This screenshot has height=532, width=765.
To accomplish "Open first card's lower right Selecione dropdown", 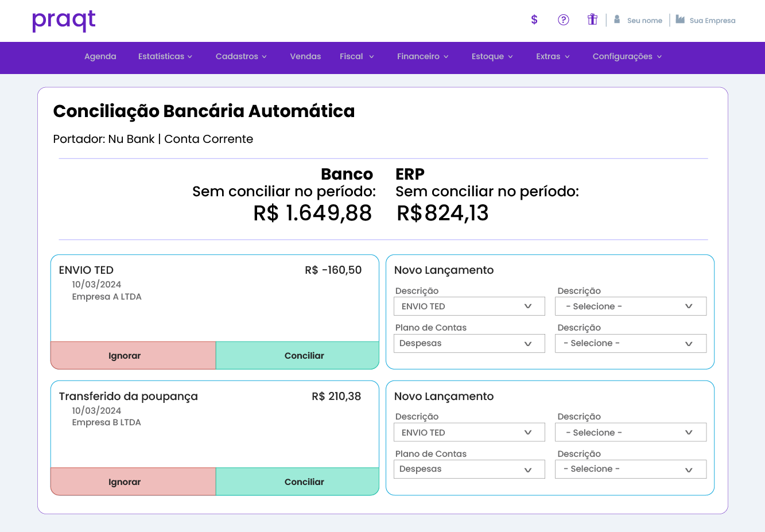I will [x=631, y=343].
